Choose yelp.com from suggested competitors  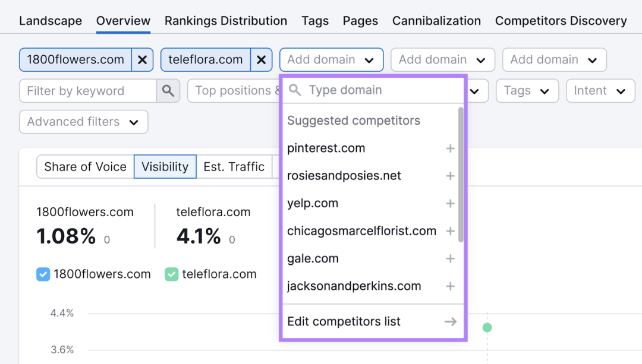(x=313, y=203)
